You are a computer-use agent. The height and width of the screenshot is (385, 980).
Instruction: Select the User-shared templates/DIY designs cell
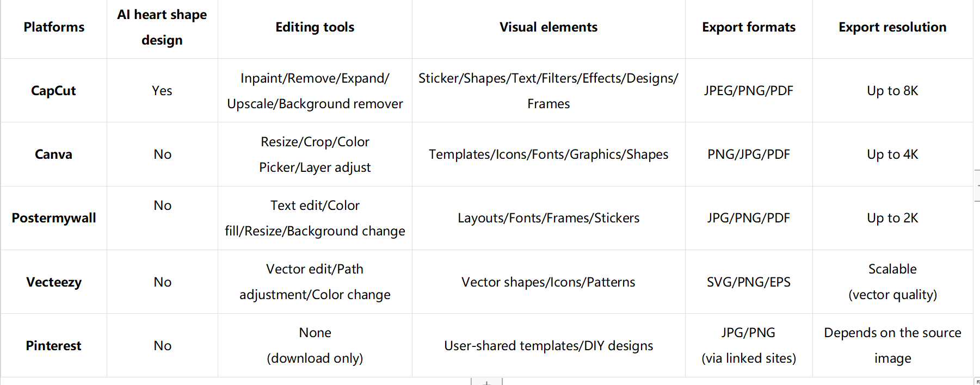click(x=548, y=346)
